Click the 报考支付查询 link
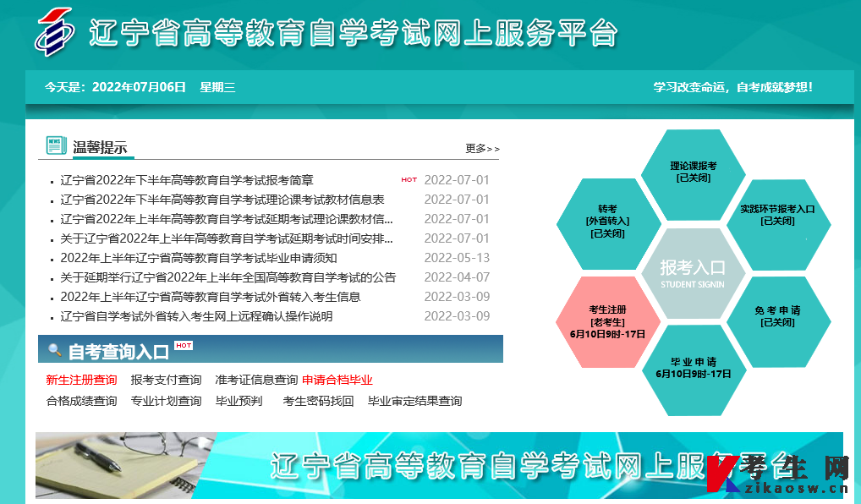861x504 pixels. tap(166, 380)
